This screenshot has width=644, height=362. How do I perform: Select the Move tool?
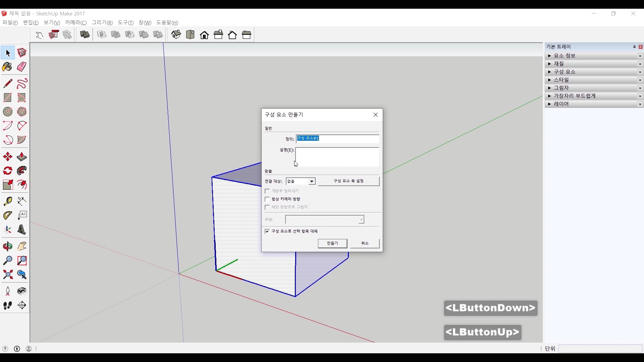[7, 157]
